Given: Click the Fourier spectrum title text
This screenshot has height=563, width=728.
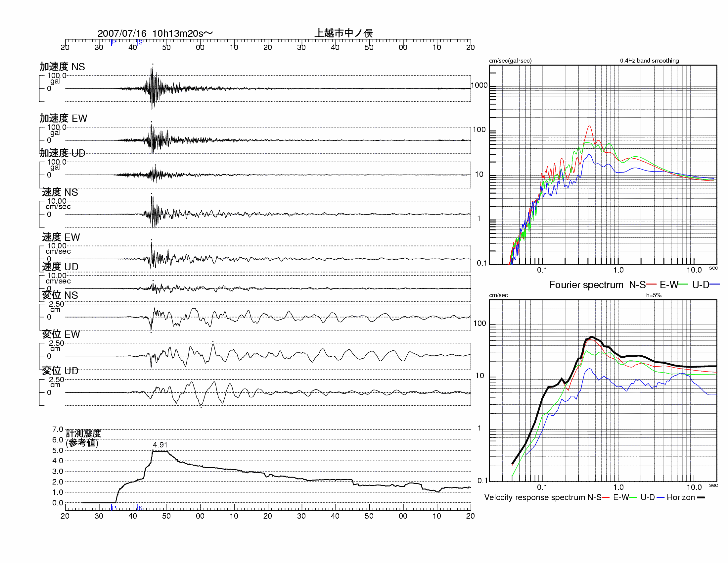Looking at the screenshot, I should (586, 285).
